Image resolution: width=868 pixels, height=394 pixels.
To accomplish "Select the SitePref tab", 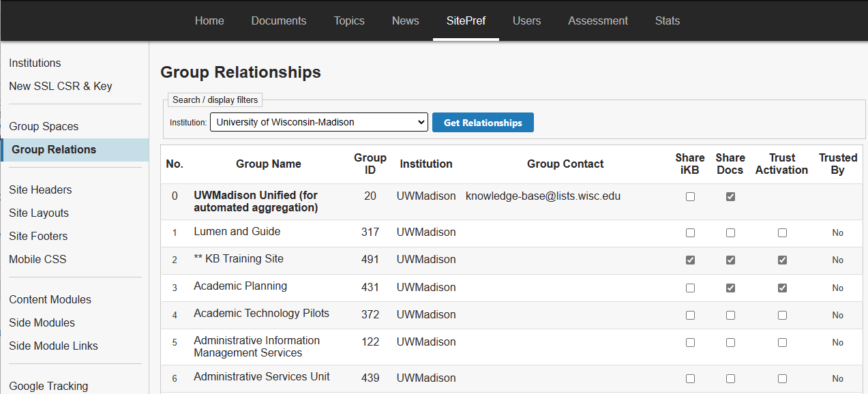I will [466, 20].
